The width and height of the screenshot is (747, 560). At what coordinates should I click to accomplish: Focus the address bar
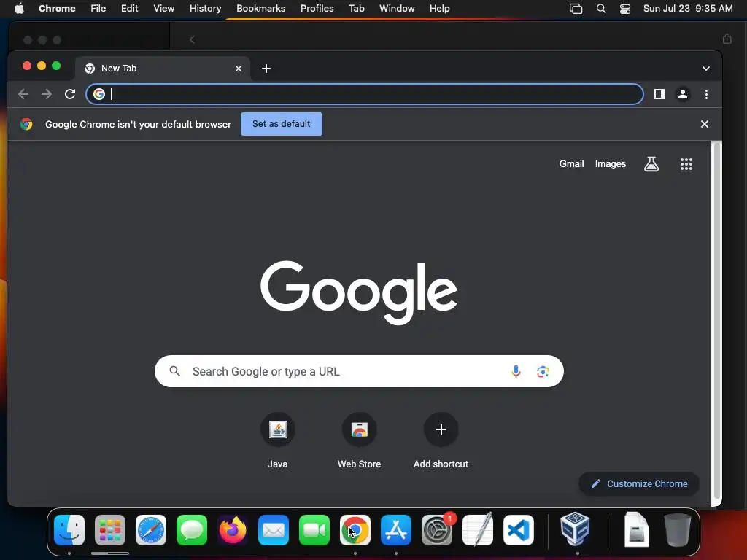[365, 94]
